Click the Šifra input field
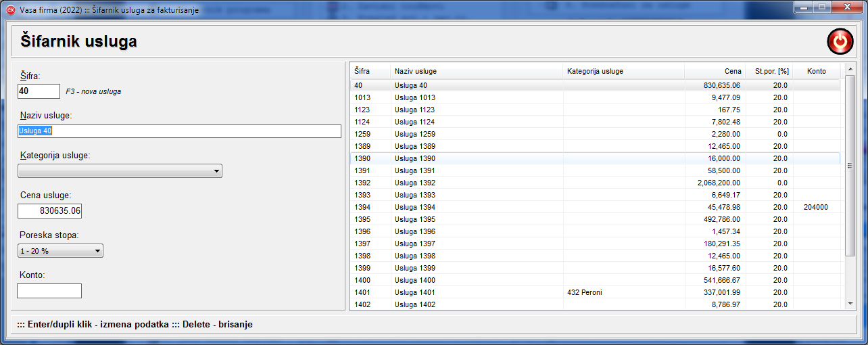Image resolution: width=868 pixels, height=345 pixels. 39,91
